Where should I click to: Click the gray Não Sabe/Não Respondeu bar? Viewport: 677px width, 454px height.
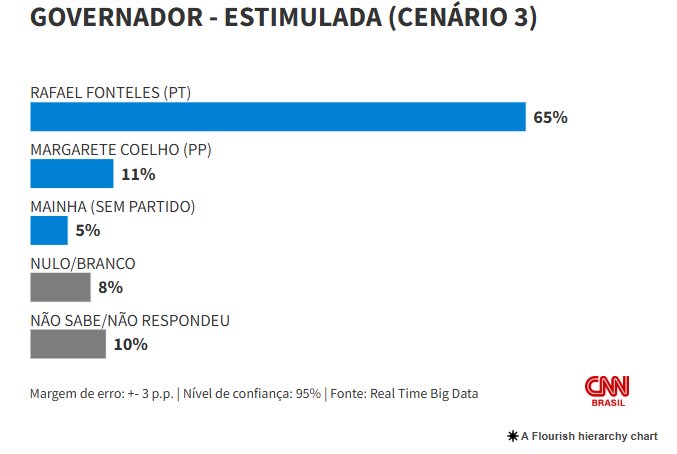pos(68,344)
